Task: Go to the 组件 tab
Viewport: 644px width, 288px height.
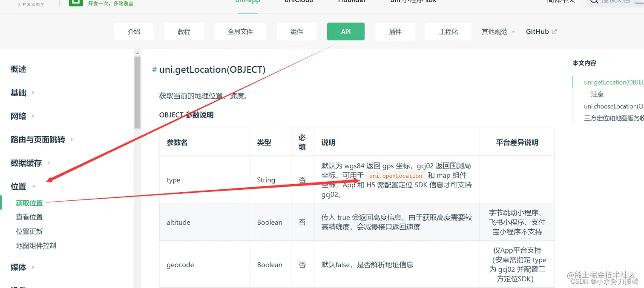Action: (297, 31)
